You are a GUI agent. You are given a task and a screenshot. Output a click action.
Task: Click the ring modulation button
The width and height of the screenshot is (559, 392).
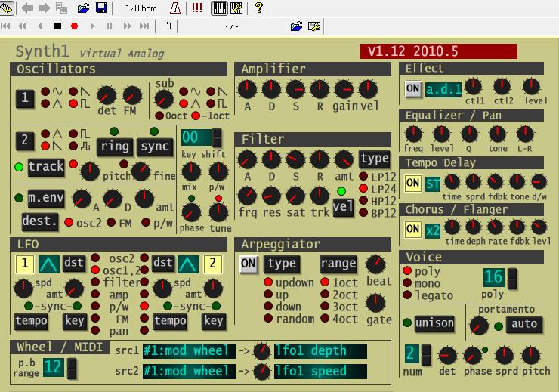coord(115,147)
